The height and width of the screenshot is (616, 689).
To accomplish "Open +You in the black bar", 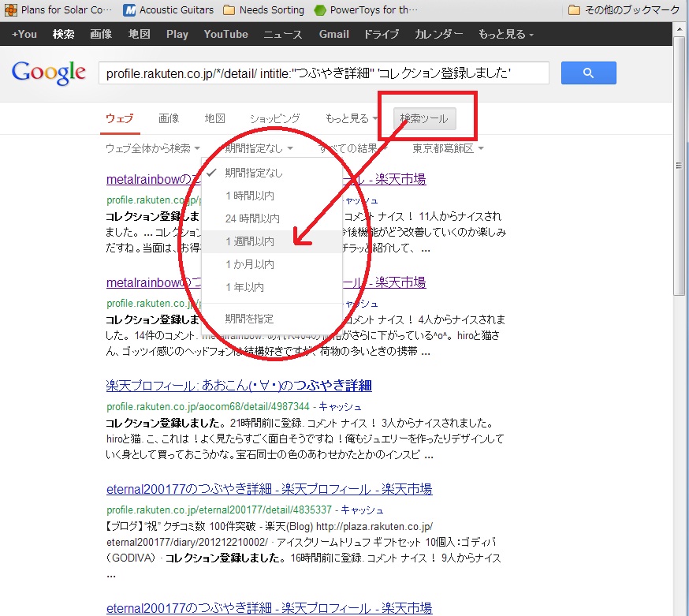I will click(x=24, y=34).
